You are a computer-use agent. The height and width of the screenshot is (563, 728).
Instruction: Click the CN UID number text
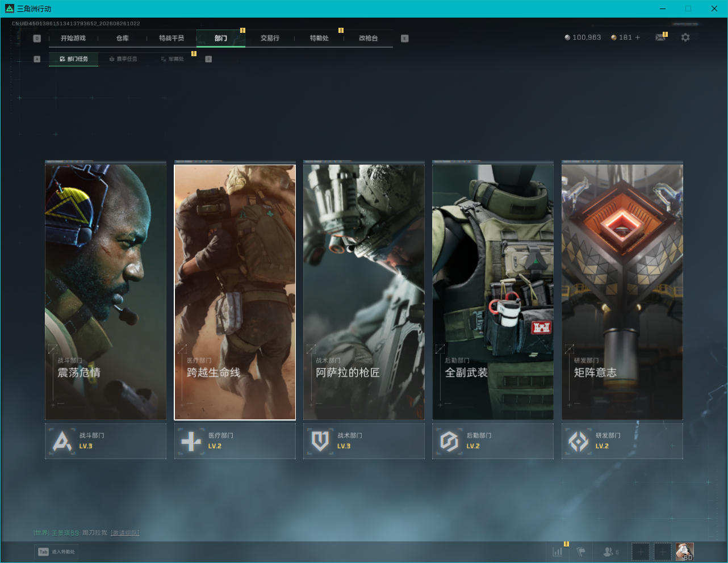(x=76, y=24)
